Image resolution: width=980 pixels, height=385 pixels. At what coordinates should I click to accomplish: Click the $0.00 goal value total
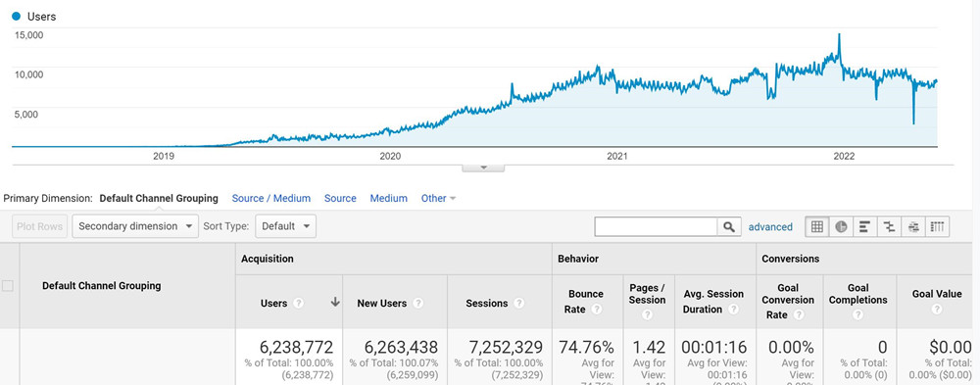tap(950, 347)
